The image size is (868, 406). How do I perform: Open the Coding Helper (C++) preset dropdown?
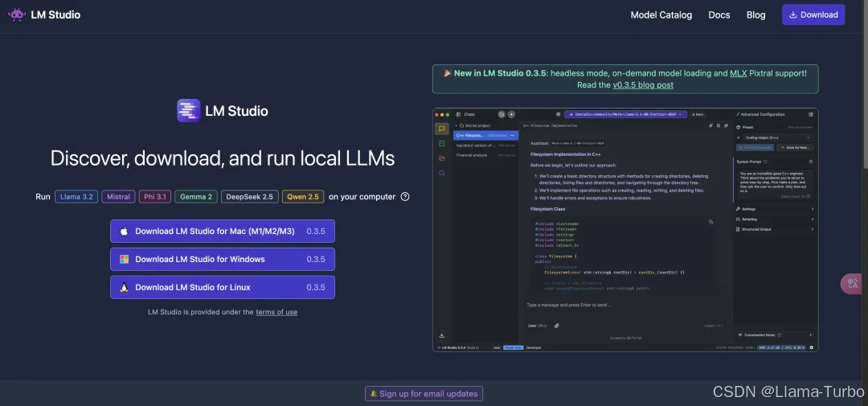[x=777, y=137]
